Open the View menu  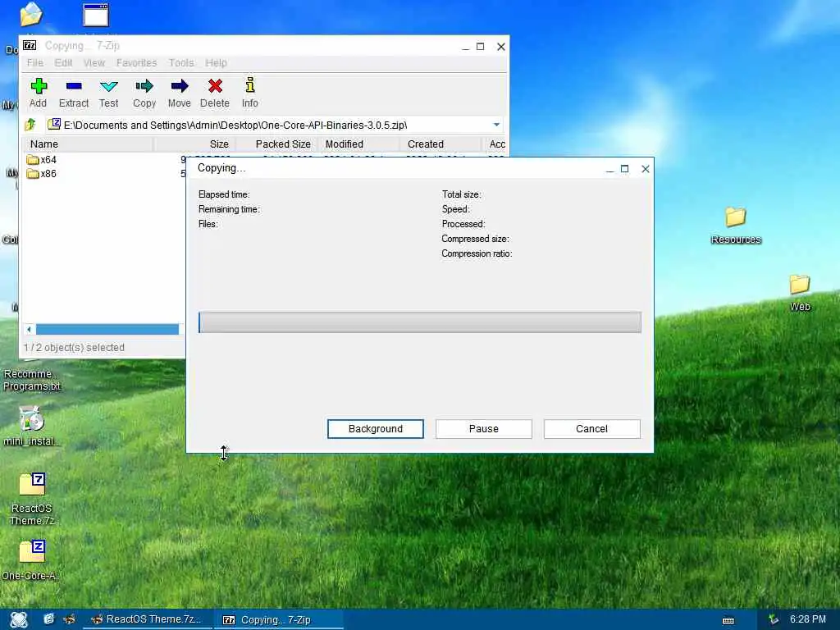(x=94, y=62)
